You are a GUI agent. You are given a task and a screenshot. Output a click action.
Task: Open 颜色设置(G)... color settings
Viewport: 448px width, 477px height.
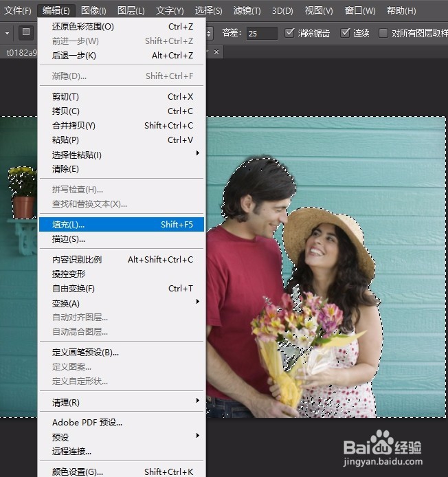(122, 472)
